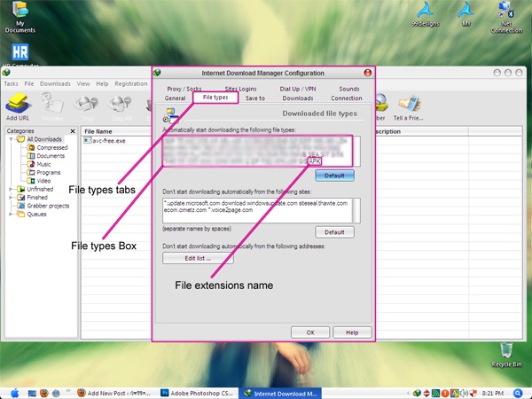Switch to the Connection tab

tap(347, 98)
